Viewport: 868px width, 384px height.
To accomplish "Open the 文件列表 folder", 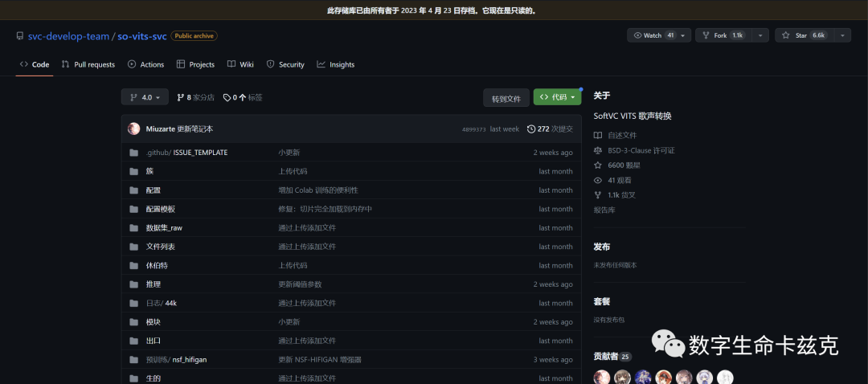I will 161,247.
